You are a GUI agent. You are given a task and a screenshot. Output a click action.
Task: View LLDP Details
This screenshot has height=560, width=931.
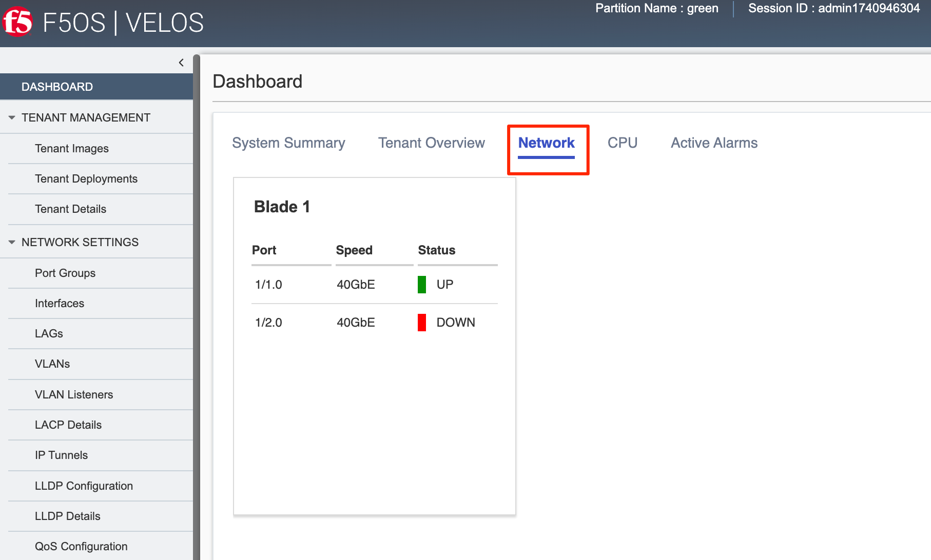[x=68, y=516]
